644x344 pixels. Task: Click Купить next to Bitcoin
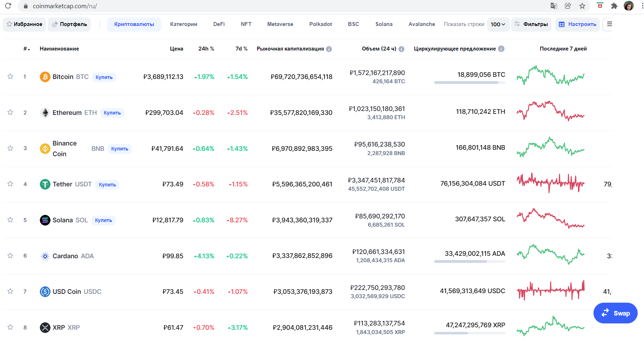(104, 77)
